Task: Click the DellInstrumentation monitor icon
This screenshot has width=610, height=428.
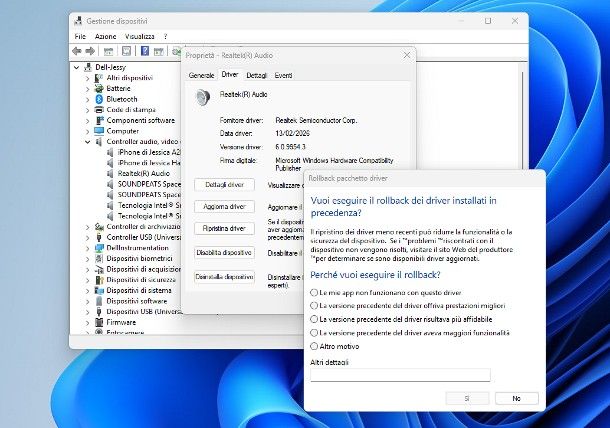Action: [x=99, y=248]
